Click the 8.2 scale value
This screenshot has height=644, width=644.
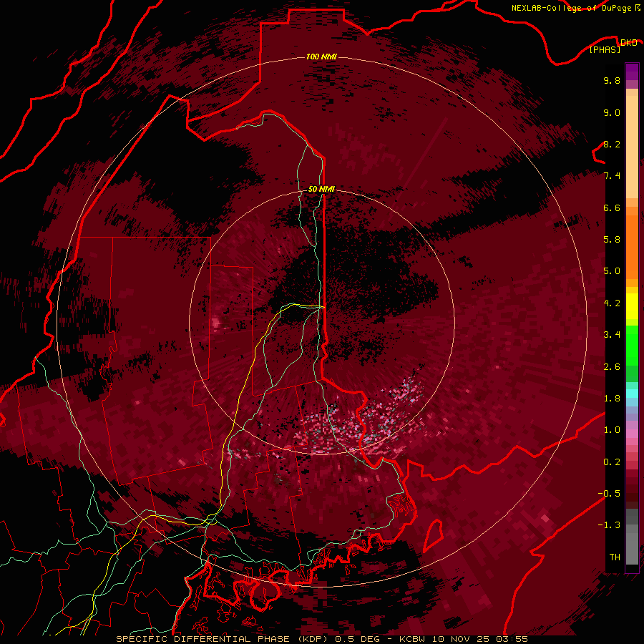coord(612,144)
